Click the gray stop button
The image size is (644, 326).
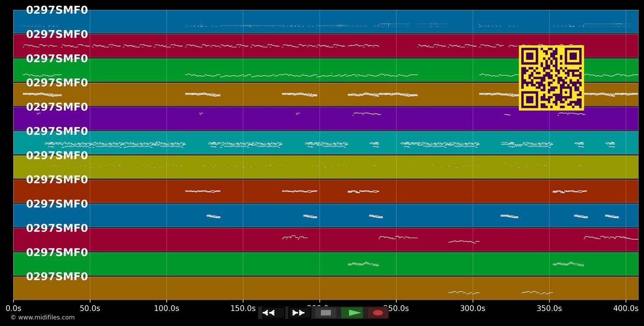click(x=326, y=313)
